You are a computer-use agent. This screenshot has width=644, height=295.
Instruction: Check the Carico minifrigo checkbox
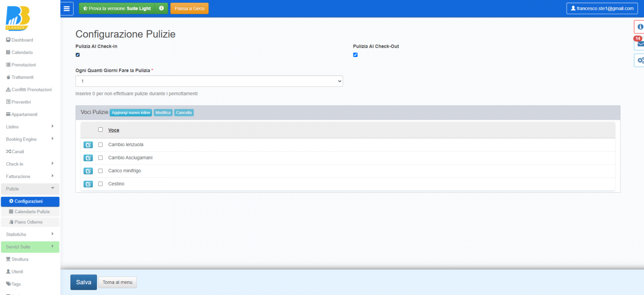pyautogui.click(x=100, y=171)
